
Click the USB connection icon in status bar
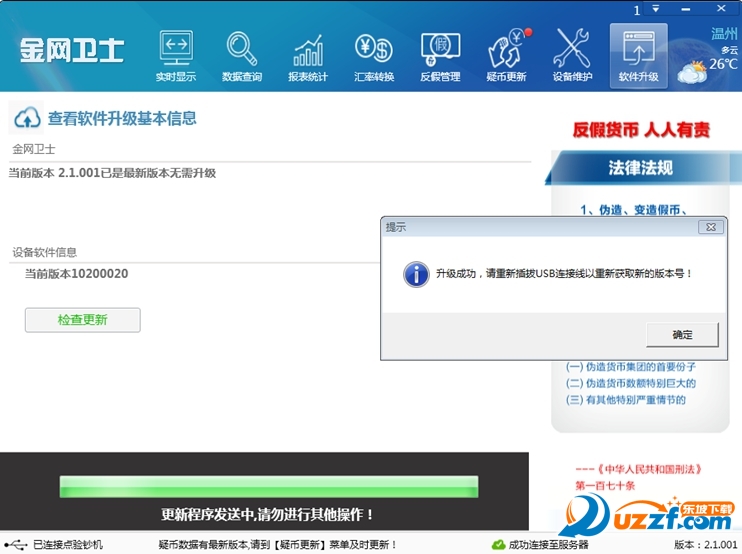[x=16, y=545]
